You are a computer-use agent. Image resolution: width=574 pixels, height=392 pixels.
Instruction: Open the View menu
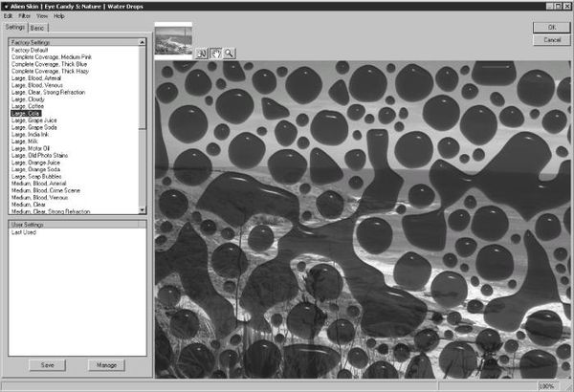coord(42,16)
